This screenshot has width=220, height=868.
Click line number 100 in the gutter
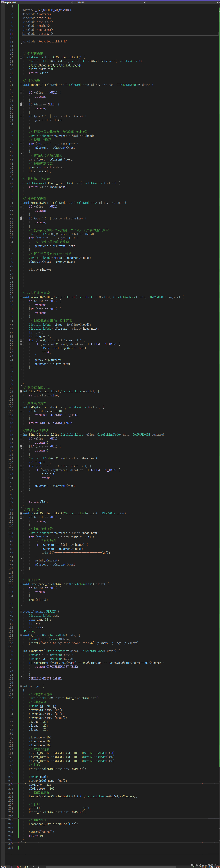10,384
